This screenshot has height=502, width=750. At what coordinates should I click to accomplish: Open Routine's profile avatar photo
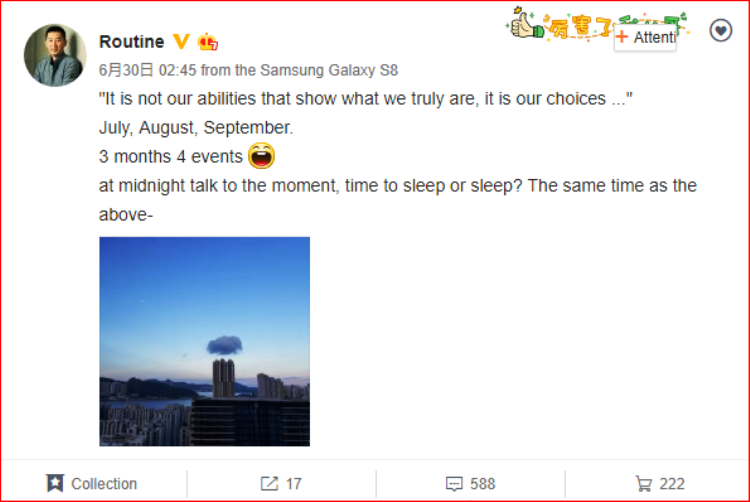55,55
